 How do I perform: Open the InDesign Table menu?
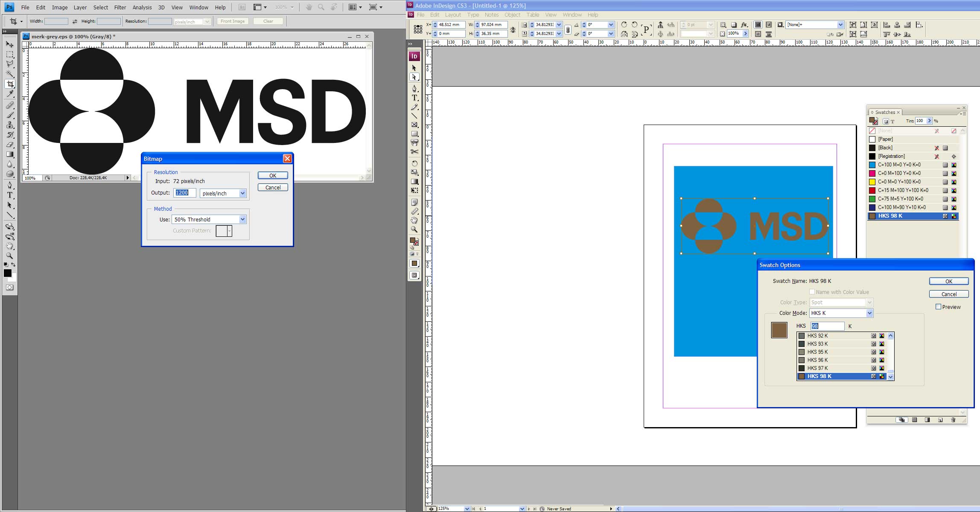pyautogui.click(x=533, y=15)
